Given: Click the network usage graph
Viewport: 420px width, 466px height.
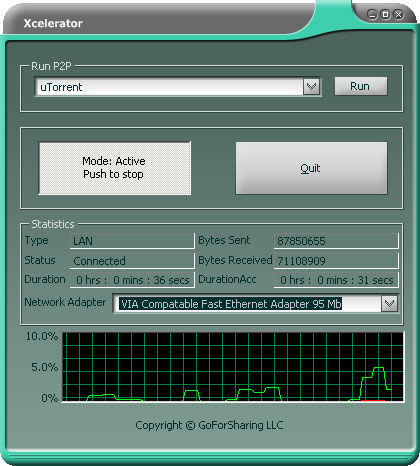Looking at the screenshot, I should [x=233, y=367].
